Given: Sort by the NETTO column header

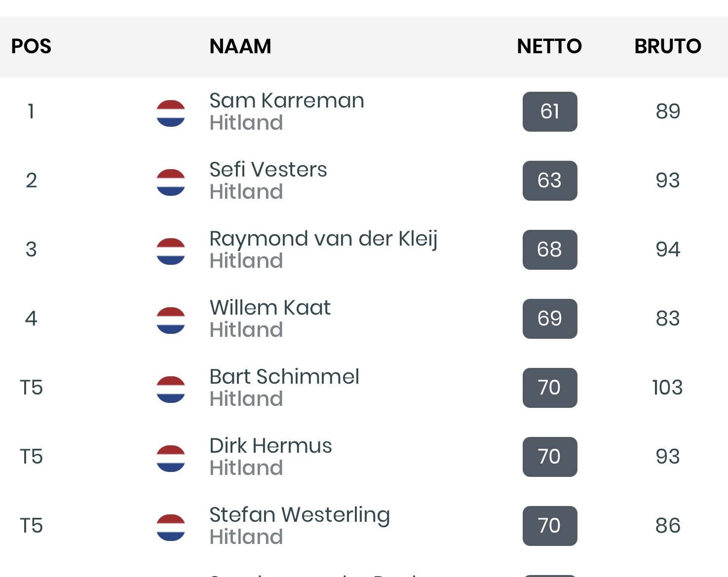Looking at the screenshot, I should [549, 46].
